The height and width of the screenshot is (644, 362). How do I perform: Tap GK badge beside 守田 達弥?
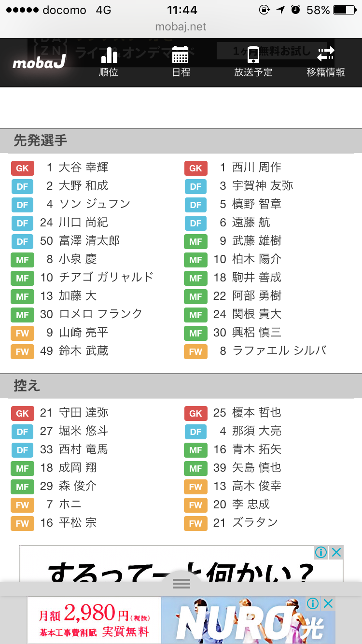[23, 413]
